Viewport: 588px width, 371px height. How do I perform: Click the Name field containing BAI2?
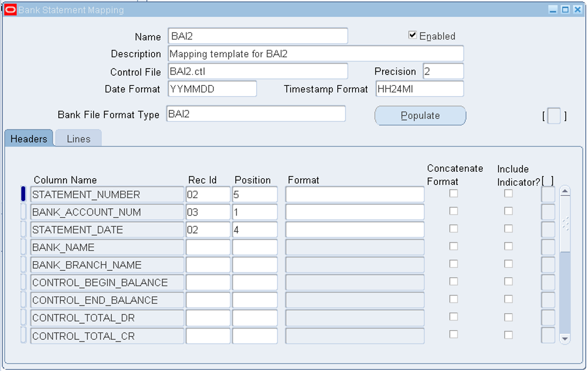pos(258,36)
